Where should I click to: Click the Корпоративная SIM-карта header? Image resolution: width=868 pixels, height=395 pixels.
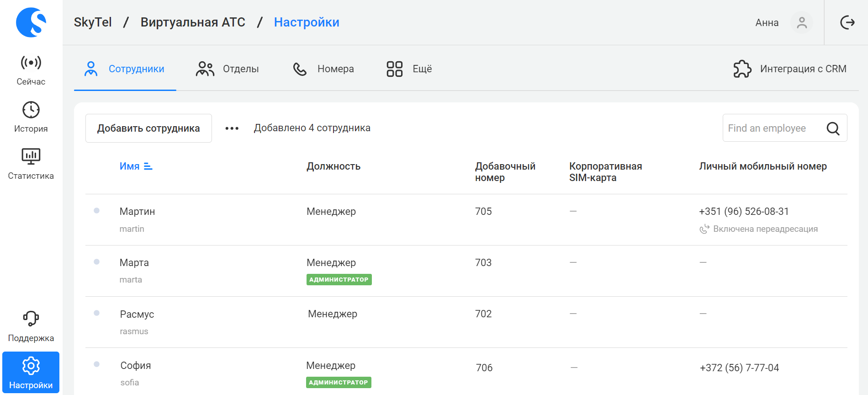pyautogui.click(x=606, y=172)
